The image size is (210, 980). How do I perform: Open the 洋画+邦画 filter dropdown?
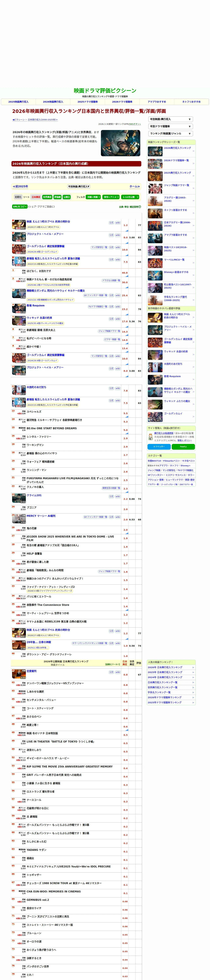click(93, 197)
